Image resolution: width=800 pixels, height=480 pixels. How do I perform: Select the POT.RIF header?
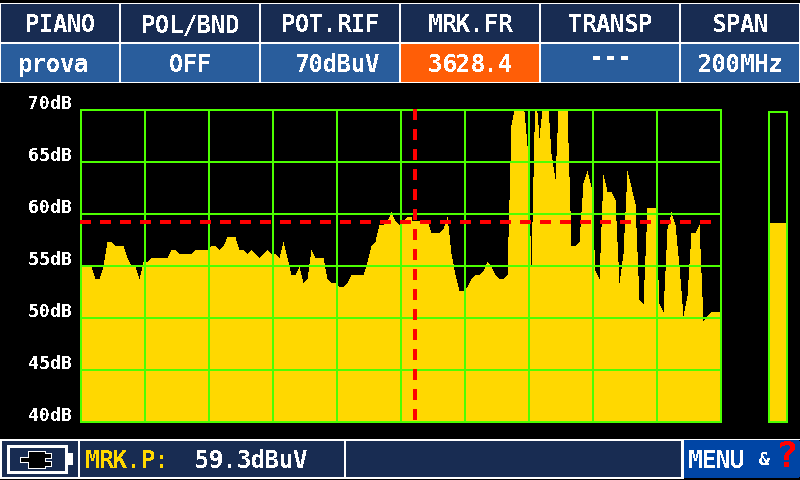[330, 23]
